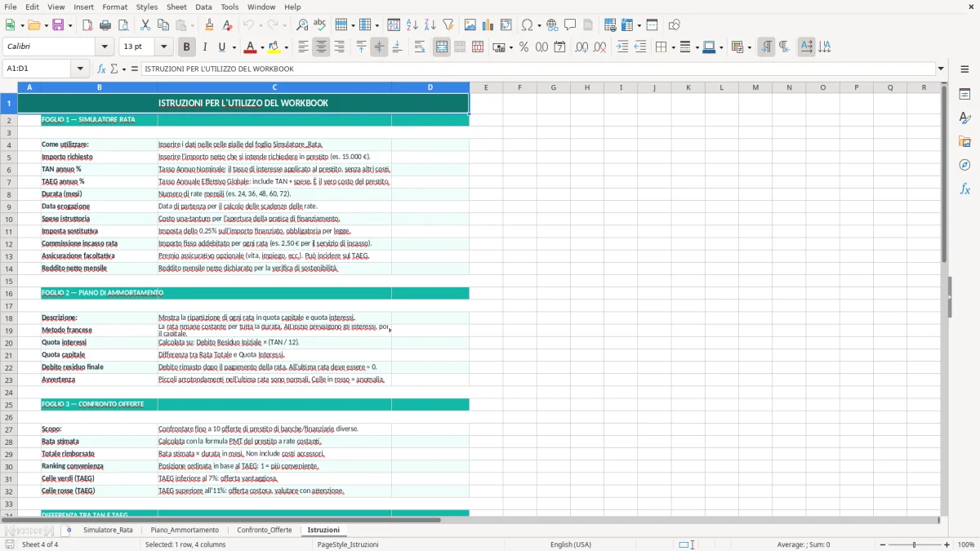
Task: Open the sidebar settings hamburger menu
Action: (964, 70)
